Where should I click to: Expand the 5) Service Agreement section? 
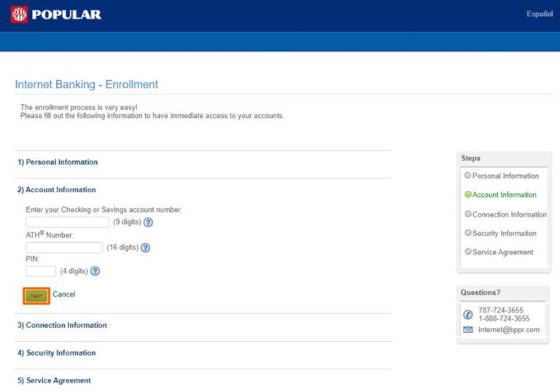(x=54, y=380)
